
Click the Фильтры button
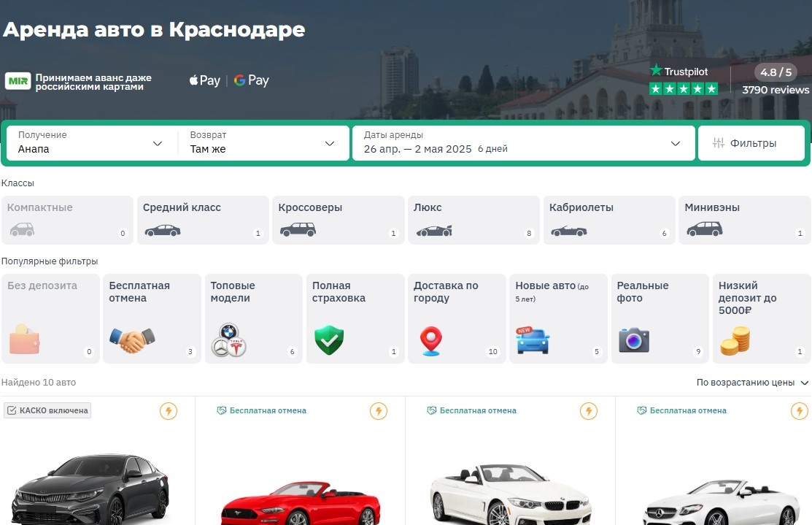[751, 142]
